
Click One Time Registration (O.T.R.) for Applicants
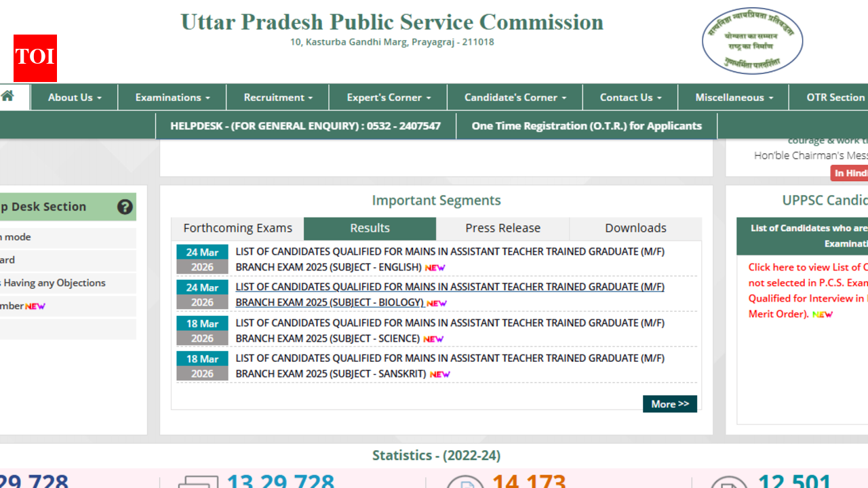(x=587, y=126)
